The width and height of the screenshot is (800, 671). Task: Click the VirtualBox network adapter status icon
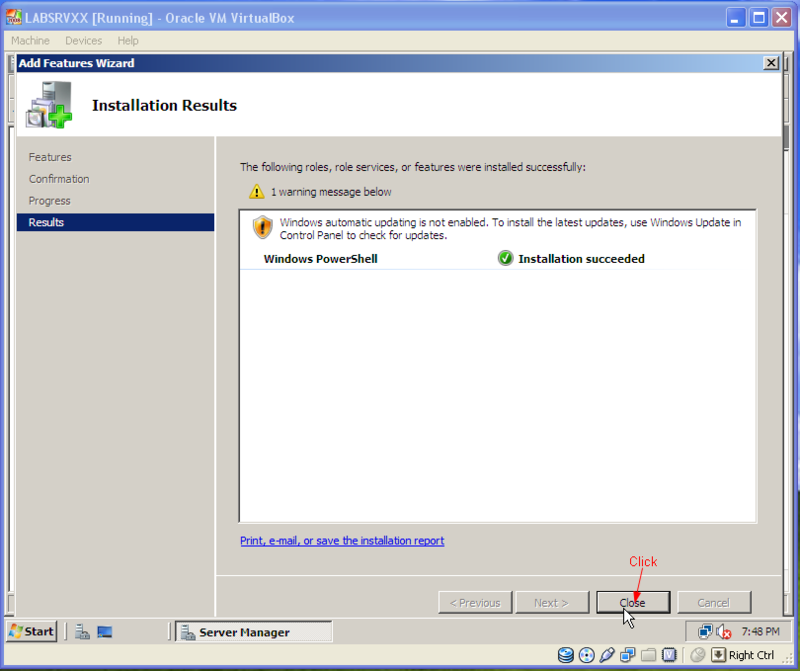tap(628, 655)
